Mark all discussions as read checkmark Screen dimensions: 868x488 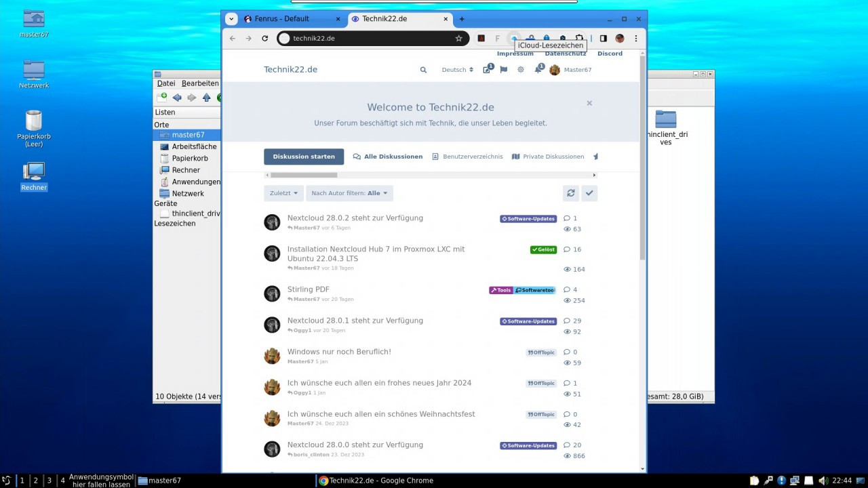(589, 193)
